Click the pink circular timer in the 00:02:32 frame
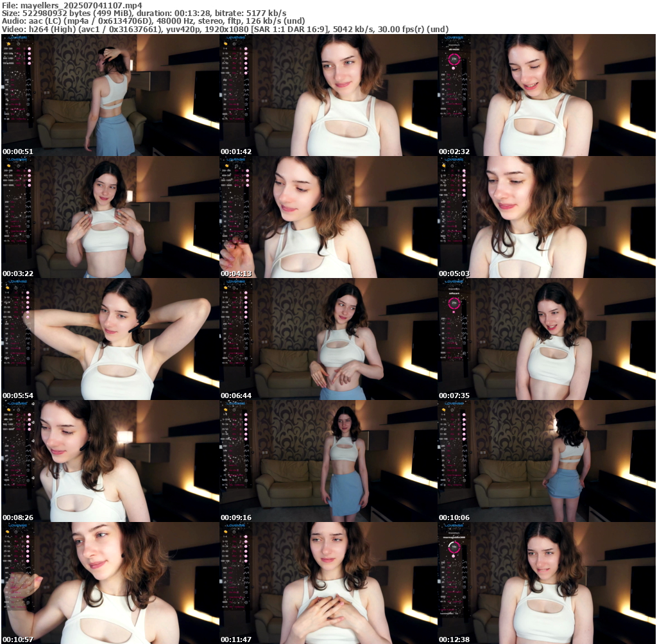Screen dimensions: 657x644 pos(454,60)
